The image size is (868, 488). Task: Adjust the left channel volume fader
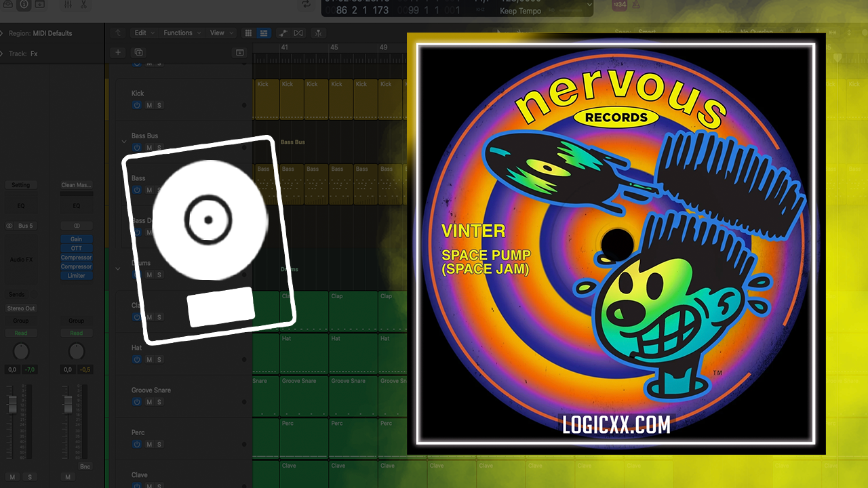[12, 405]
